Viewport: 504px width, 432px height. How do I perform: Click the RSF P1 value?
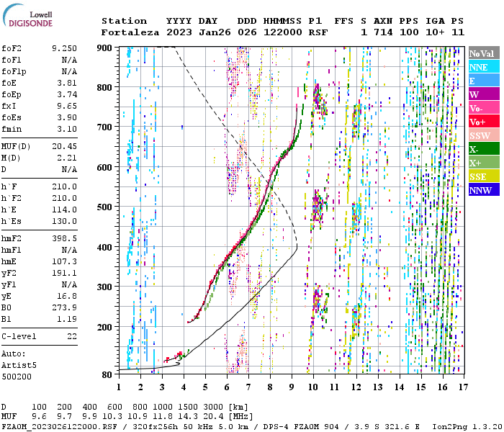pos(318,32)
